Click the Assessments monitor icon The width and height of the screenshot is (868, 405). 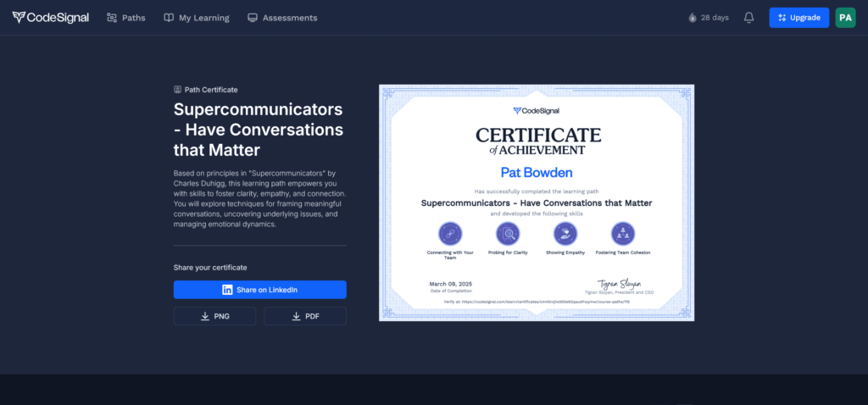pyautogui.click(x=253, y=18)
